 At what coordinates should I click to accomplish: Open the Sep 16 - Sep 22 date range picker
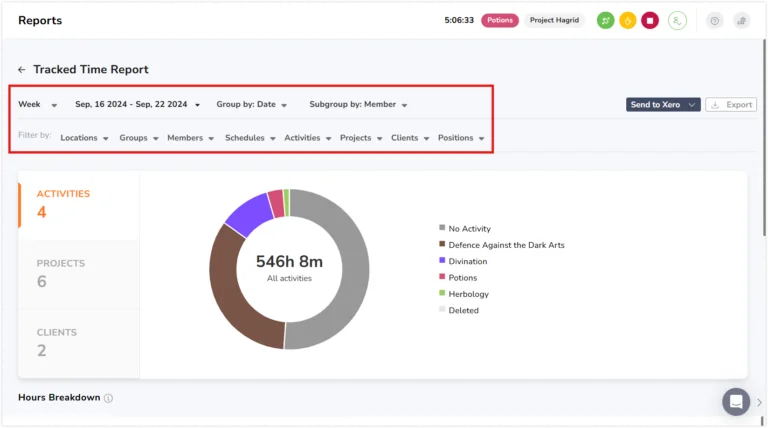point(137,104)
